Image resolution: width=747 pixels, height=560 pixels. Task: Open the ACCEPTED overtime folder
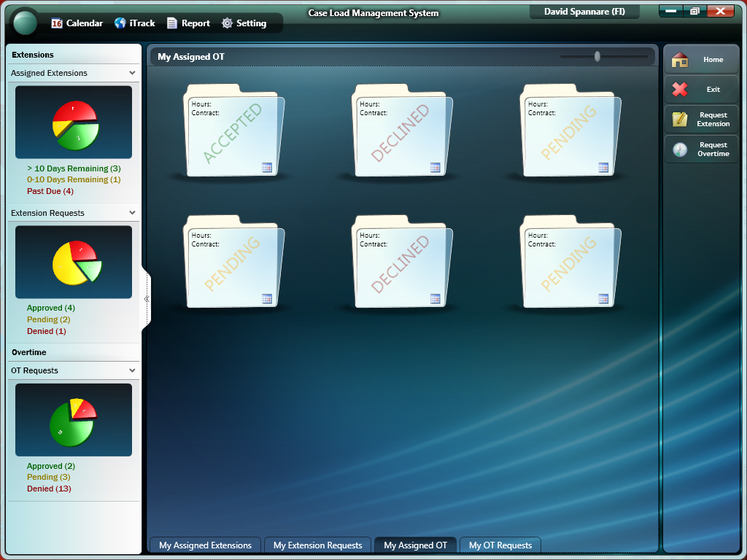click(x=232, y=133)
